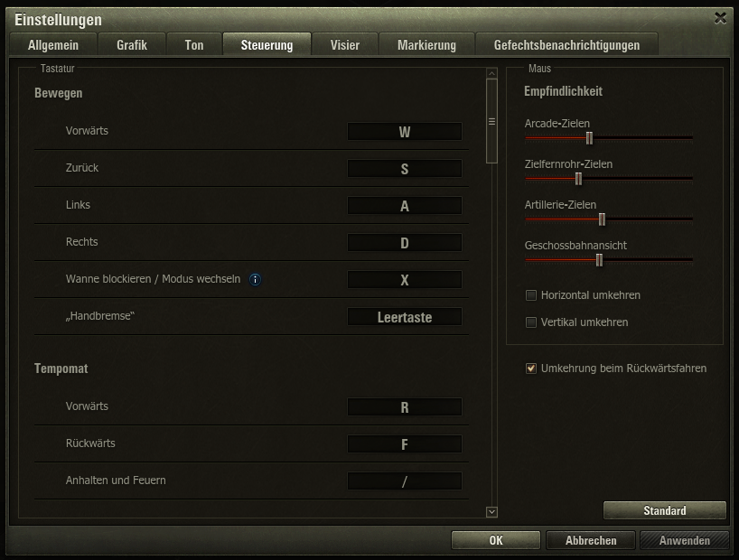Click the scroll down arrow of key list

point(491,511)
